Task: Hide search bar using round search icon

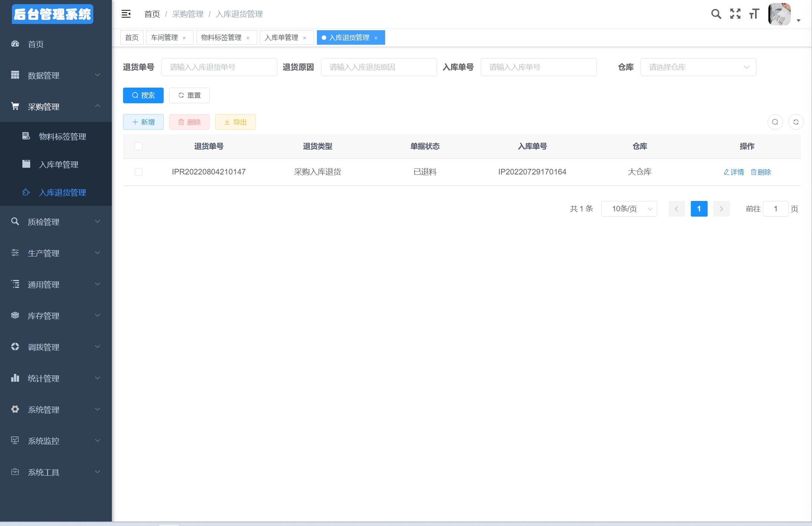Action: click(x=775, y=122)
